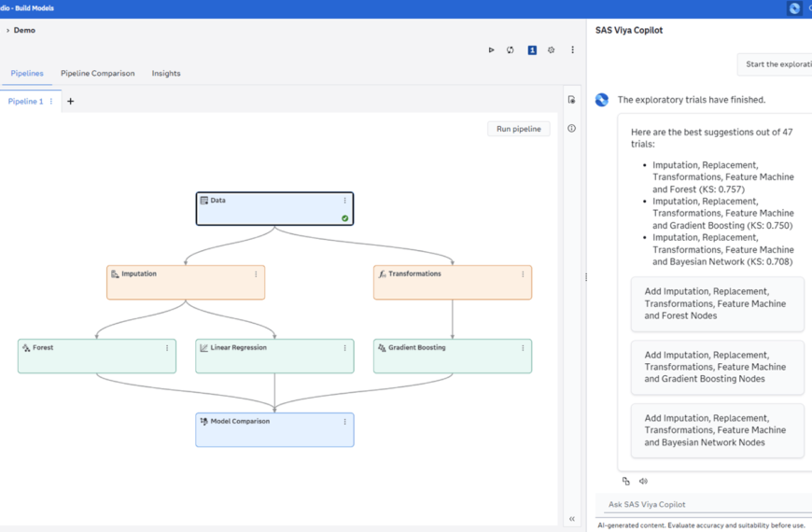This screenshot has height=532, width=812.
Task: Click the blue numbered badge icon
Action: click(x=532, y=49)
